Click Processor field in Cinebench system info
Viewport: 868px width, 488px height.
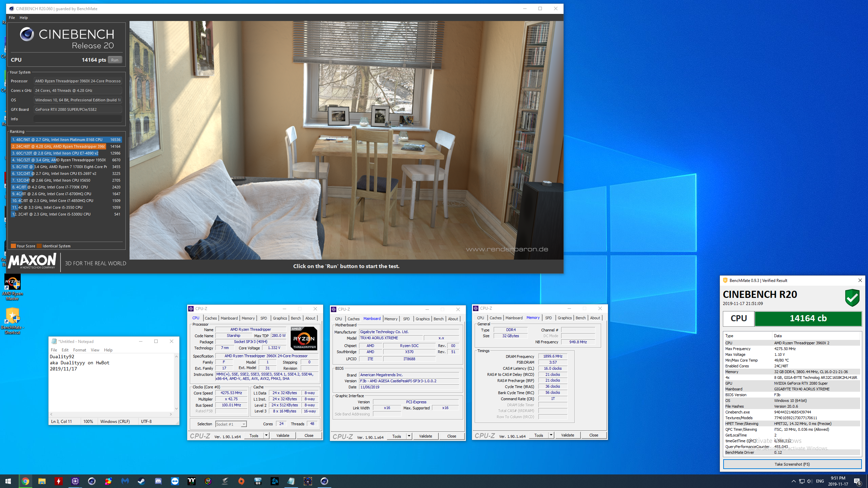click(x=78, y=81)
